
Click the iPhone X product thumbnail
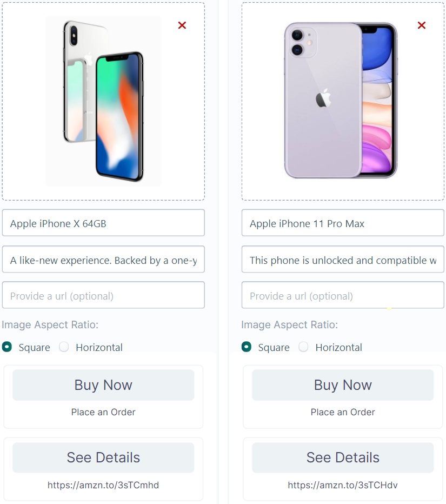tap(103, 102)
